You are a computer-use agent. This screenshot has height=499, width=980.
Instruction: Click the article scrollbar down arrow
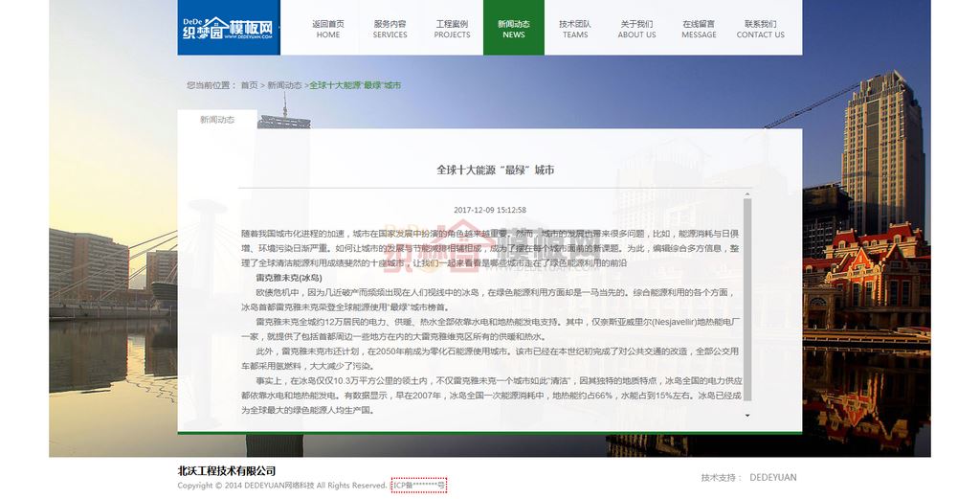(x=747, y=416)
